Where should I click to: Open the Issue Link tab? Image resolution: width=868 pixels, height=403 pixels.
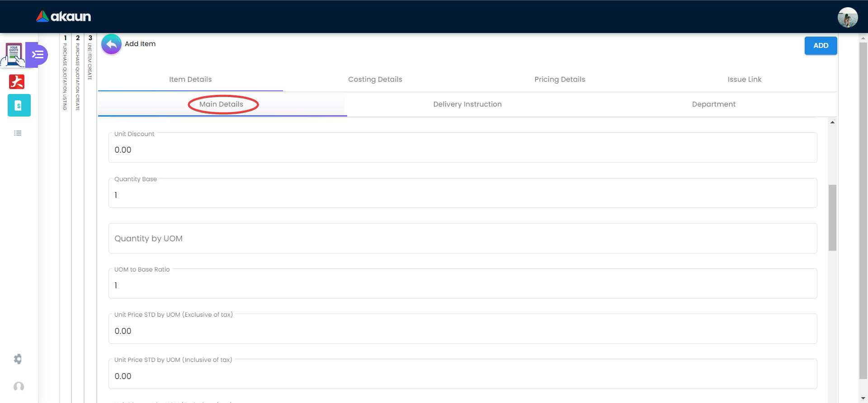(745, 80)
